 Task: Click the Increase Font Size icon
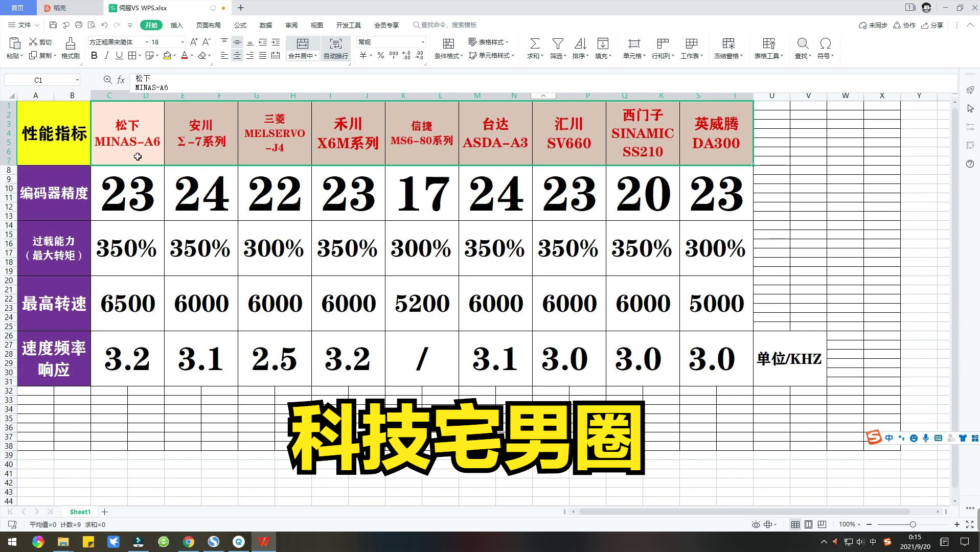(194, 42)
